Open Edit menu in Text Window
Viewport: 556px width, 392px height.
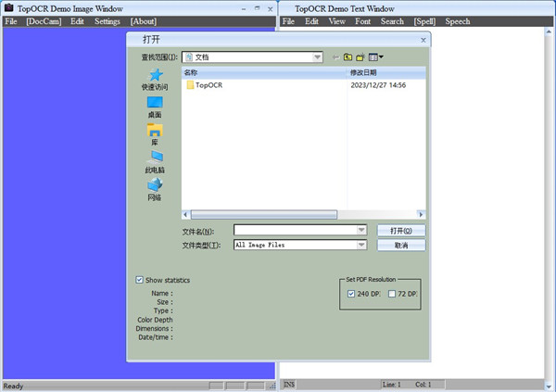click(x=311, y=21)
